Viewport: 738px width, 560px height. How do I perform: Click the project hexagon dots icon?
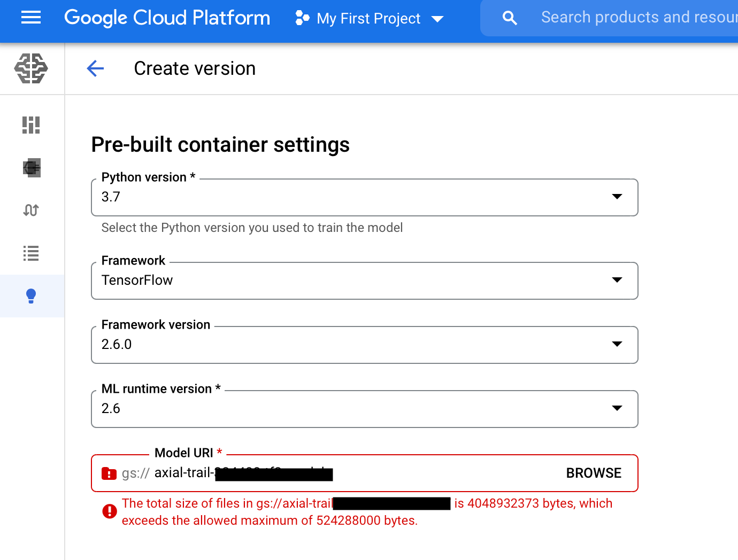click(302, 18)
